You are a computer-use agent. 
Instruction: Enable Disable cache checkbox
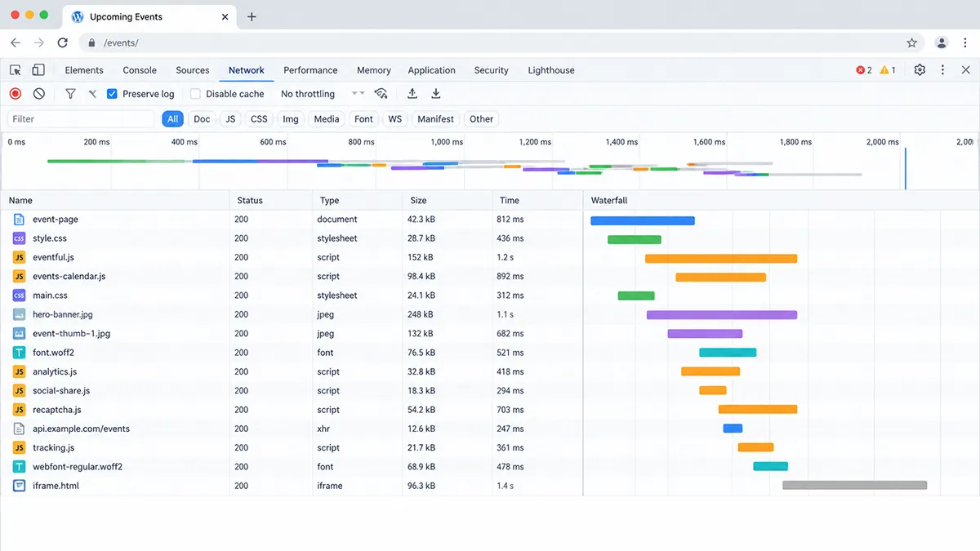pyautogui.click(x=195, y=94)
